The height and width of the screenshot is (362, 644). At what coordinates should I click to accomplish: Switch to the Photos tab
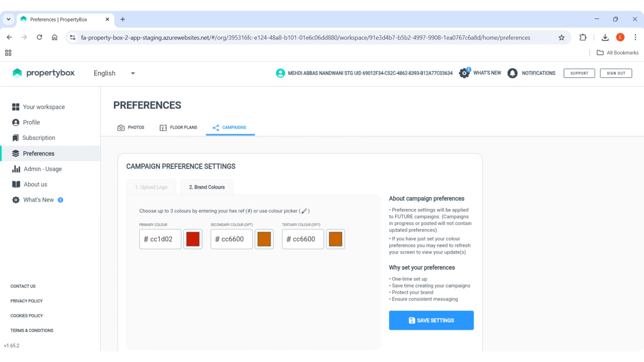click(x=131, y=128)
